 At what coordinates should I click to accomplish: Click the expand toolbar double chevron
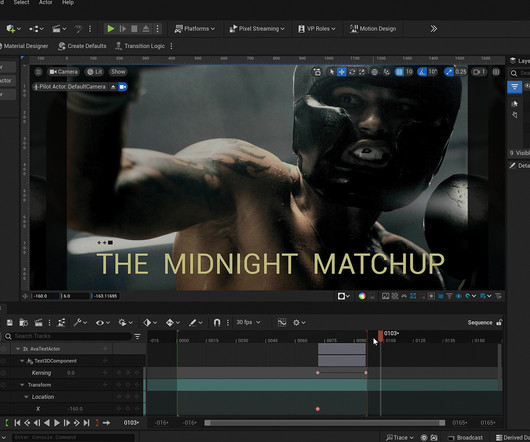[434, 29]
